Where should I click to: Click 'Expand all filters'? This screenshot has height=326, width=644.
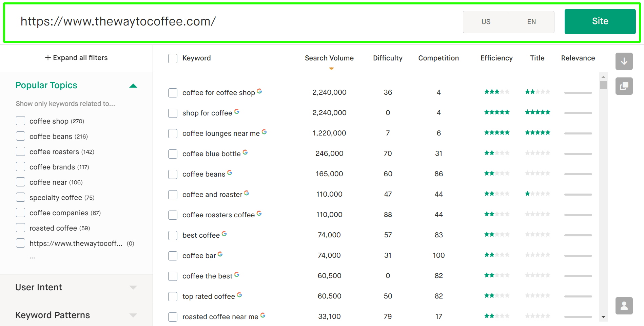(x=76, y=57)
